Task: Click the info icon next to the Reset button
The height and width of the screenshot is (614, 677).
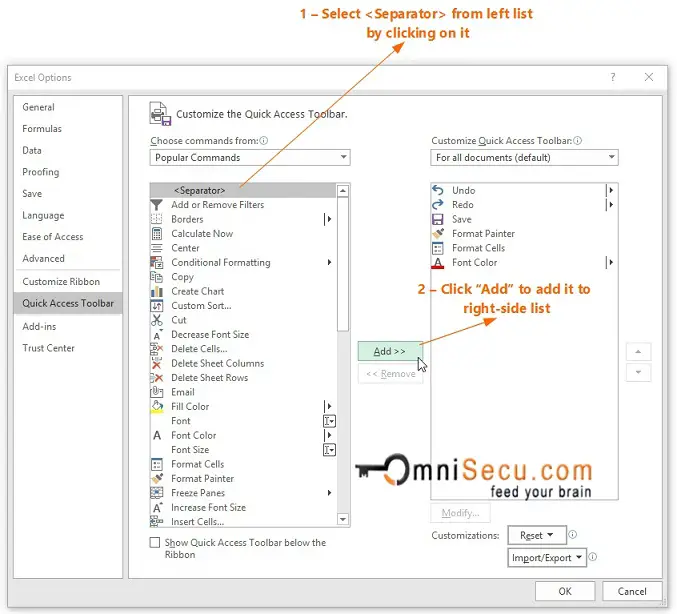Action: (x=573, y=535)
